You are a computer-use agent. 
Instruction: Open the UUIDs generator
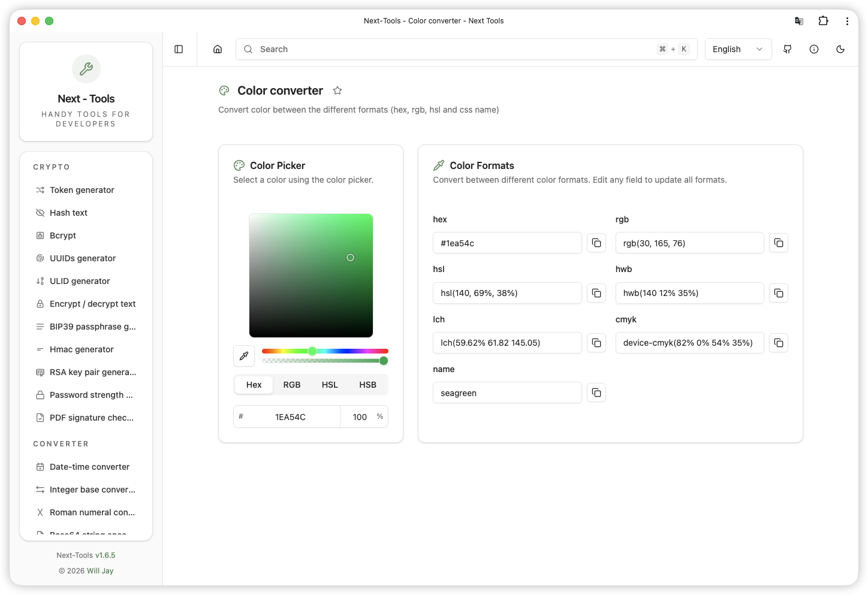click(83, 258)
